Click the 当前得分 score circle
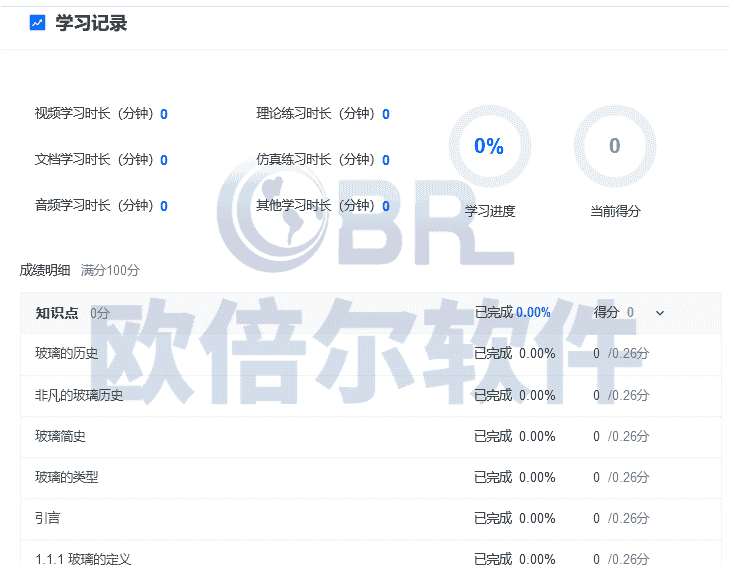 pos(614,146)
